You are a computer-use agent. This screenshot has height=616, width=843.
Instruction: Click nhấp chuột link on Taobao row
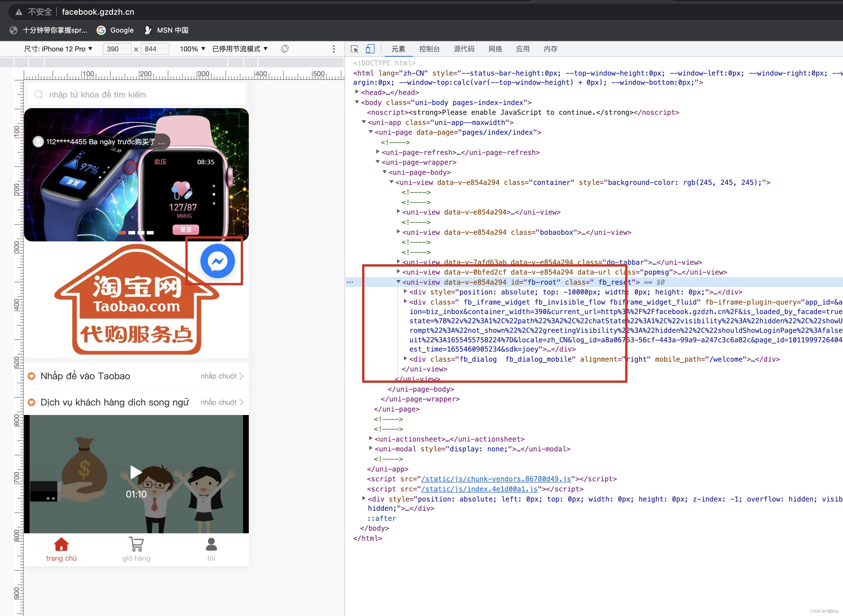tap(219, 376)
